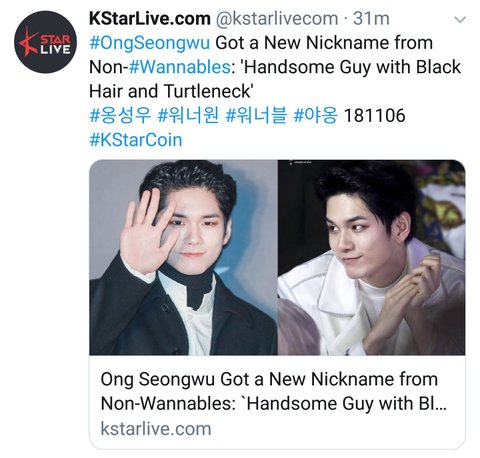Open the left photo with waving hand
Screen dimensions: 480x458
[183, 257]
